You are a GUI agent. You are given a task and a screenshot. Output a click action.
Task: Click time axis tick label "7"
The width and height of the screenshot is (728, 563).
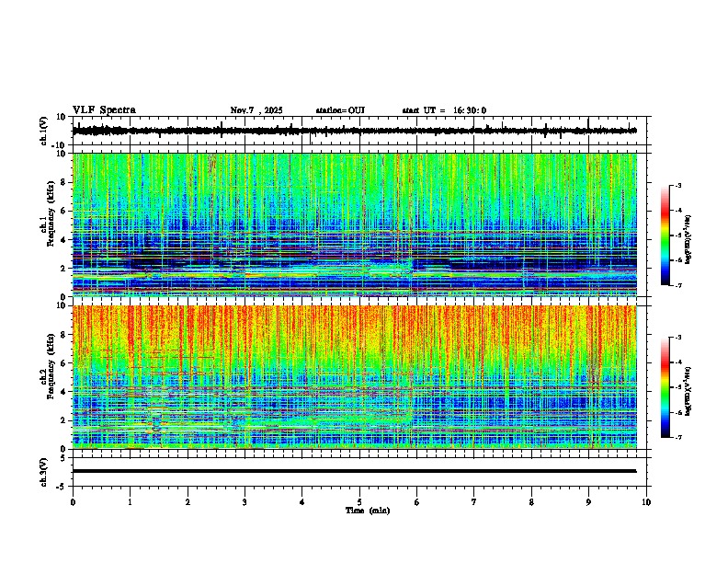point(474,502)
